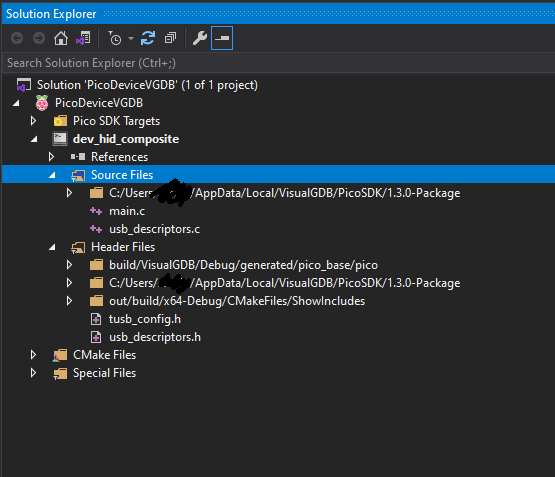Click the CMake Files folder icon

point(60,355)
